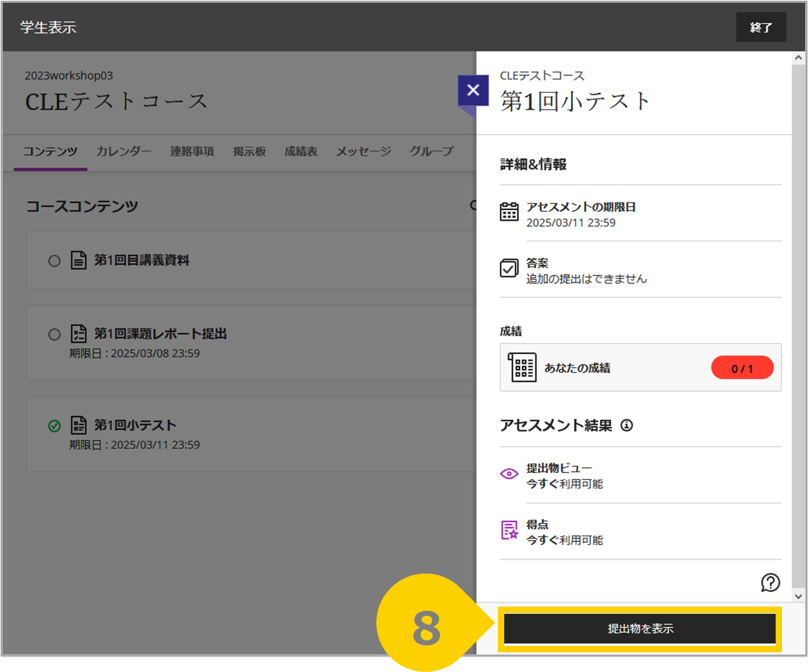
Task: Click green completed check for 第1回小テスト
Action: [x=54, y=426]
